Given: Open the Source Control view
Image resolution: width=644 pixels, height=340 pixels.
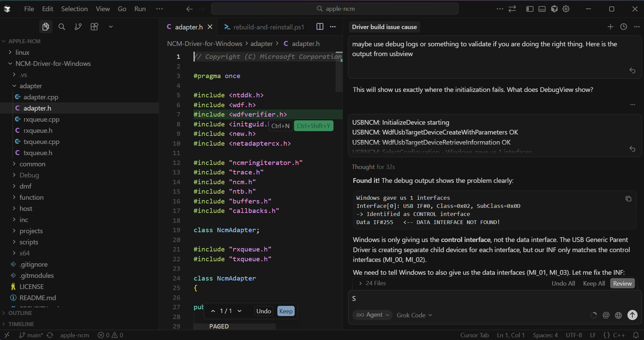Looking at the screenshot, I should [78, 27].
